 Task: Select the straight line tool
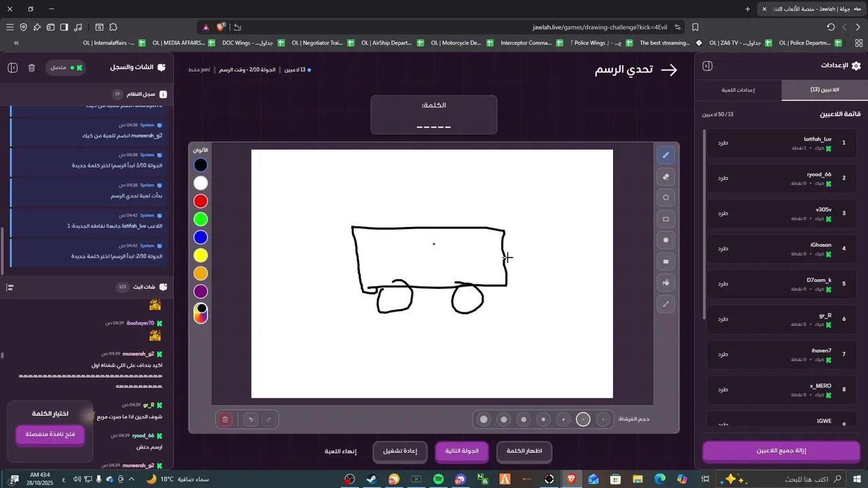(665, 304)
